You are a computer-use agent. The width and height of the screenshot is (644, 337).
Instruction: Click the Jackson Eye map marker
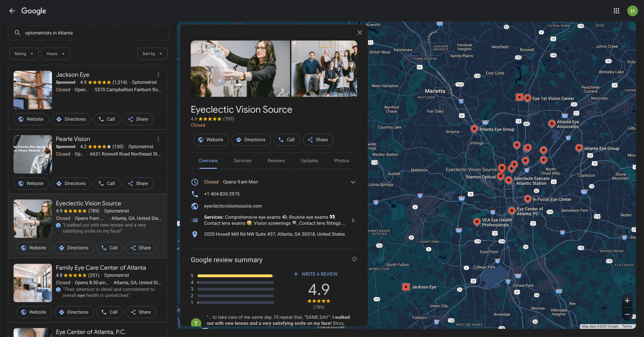[x=406, y=287]
